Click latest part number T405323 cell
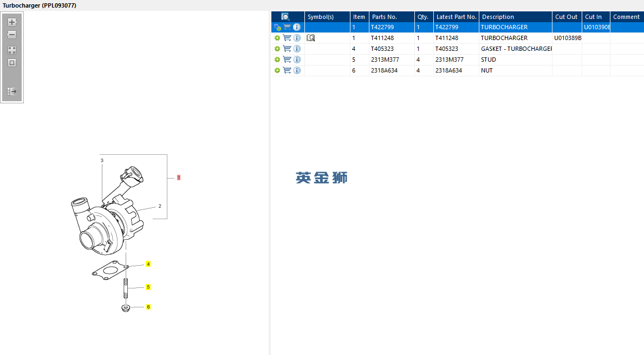Image resolution: width=644 pixels, height=355 pixels. pyautogui.click(x=456, y=48)
